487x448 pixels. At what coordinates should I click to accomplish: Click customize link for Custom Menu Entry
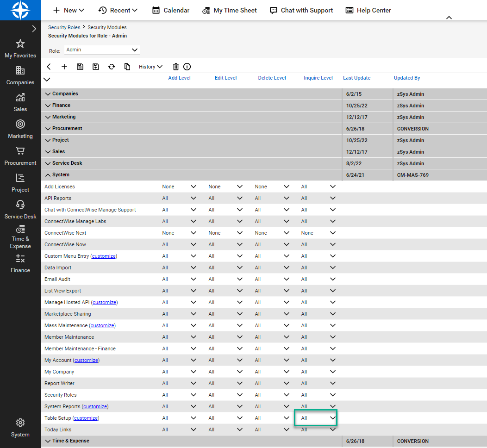104,256
